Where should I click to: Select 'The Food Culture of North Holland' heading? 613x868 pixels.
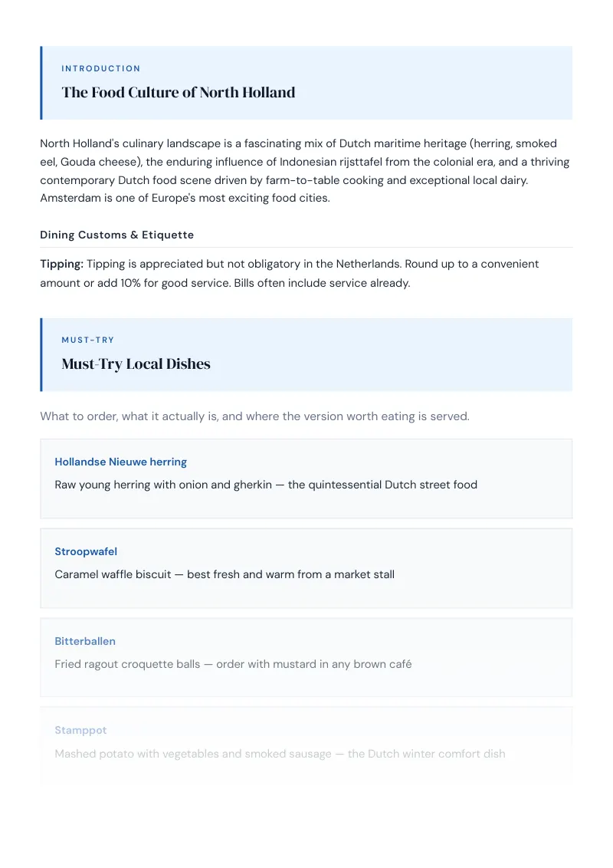pos(178,92)
